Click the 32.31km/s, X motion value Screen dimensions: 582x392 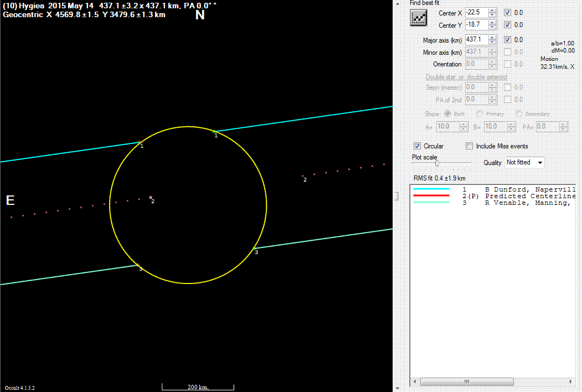[x=557, y=66]
